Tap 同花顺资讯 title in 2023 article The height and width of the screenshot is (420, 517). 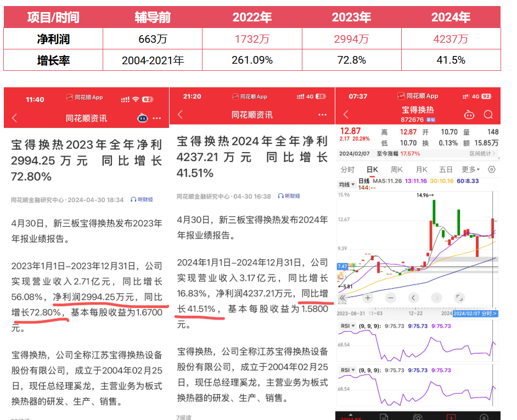click(x=86, y=118)
